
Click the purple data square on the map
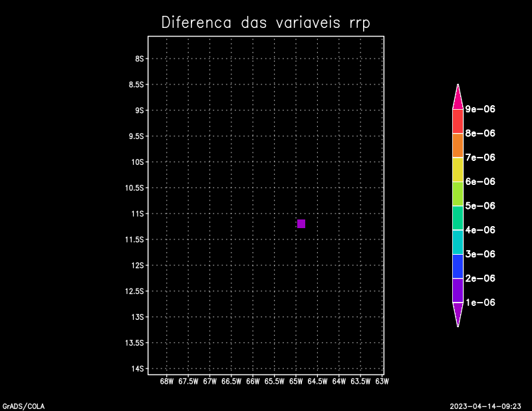click(x=301, y=223)
